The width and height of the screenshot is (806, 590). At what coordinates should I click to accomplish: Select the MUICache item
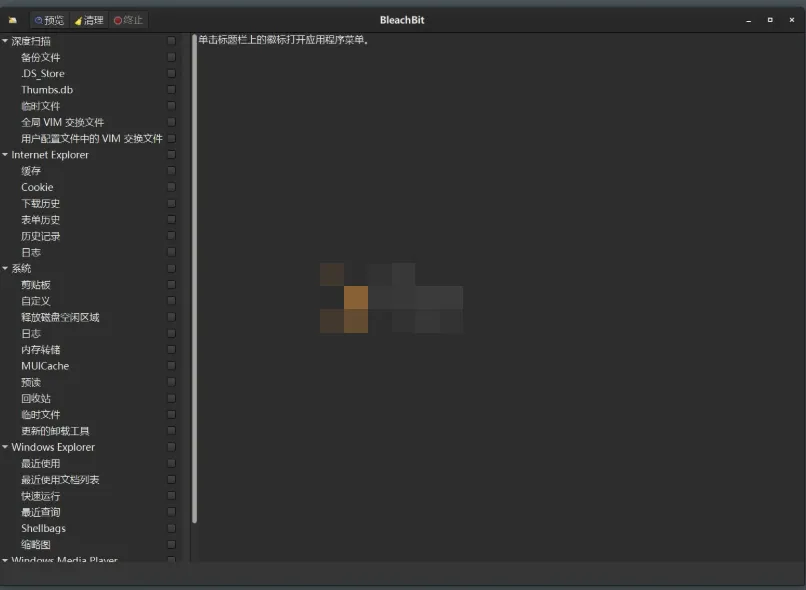point(45,366)
